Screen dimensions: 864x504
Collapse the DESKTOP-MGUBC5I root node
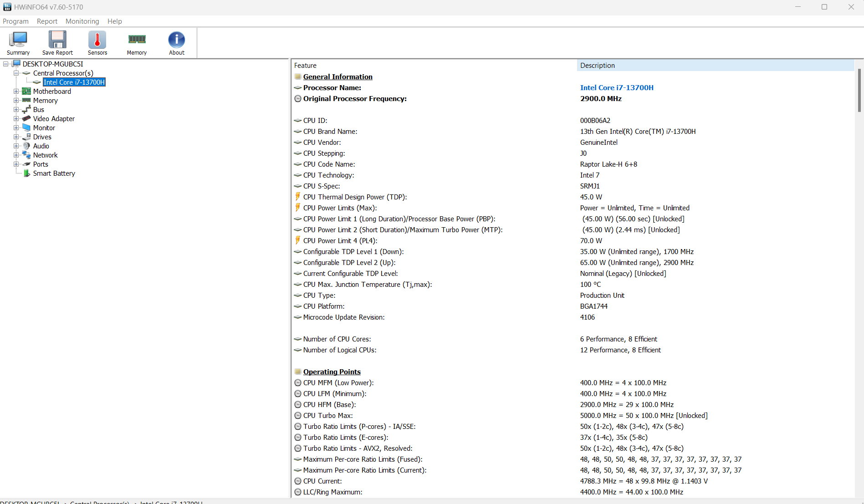pyautogui.click(x=6, y=64)
